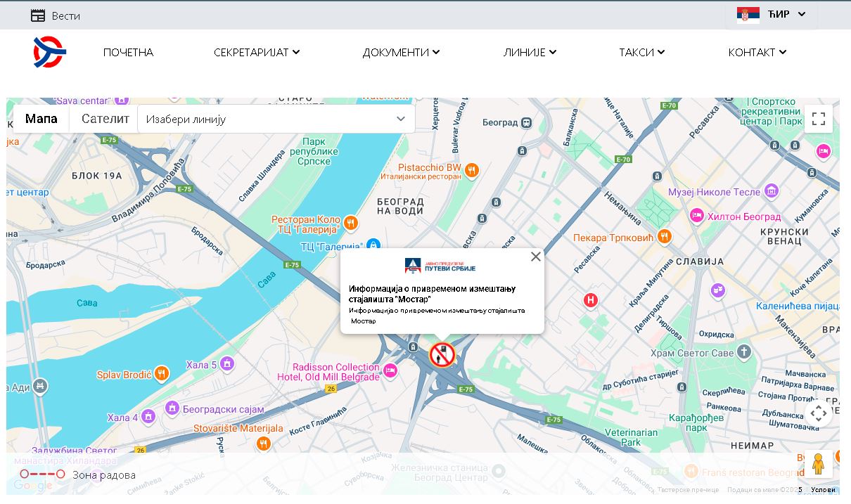Select the Pistacchio BW restaurant pin
The image size is (851, 504).
click(472, 170)
